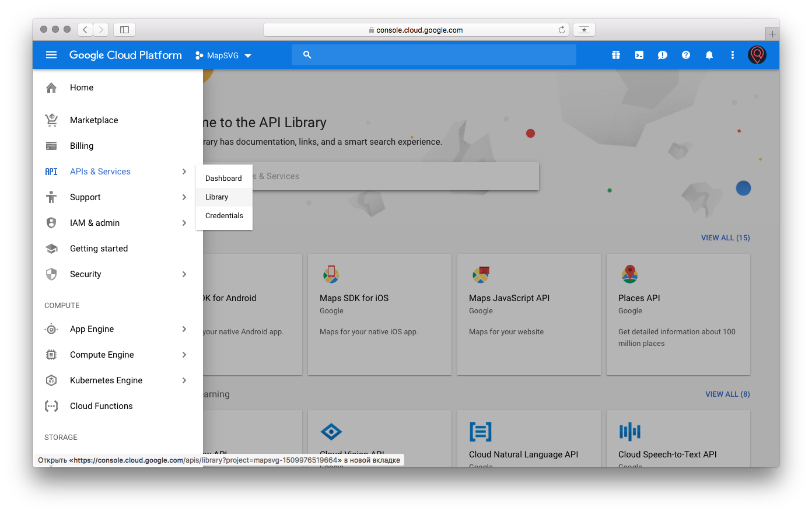Viewport: 812px width, 514px height.
Task: Click the Support person icon
Action: pyautogui.click(x=51, y=197)
